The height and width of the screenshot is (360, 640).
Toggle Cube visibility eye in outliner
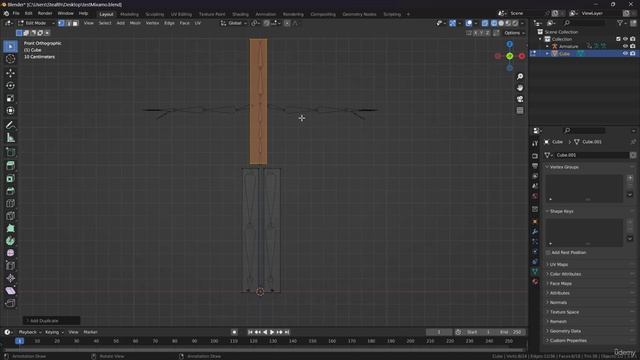point(625,53)
